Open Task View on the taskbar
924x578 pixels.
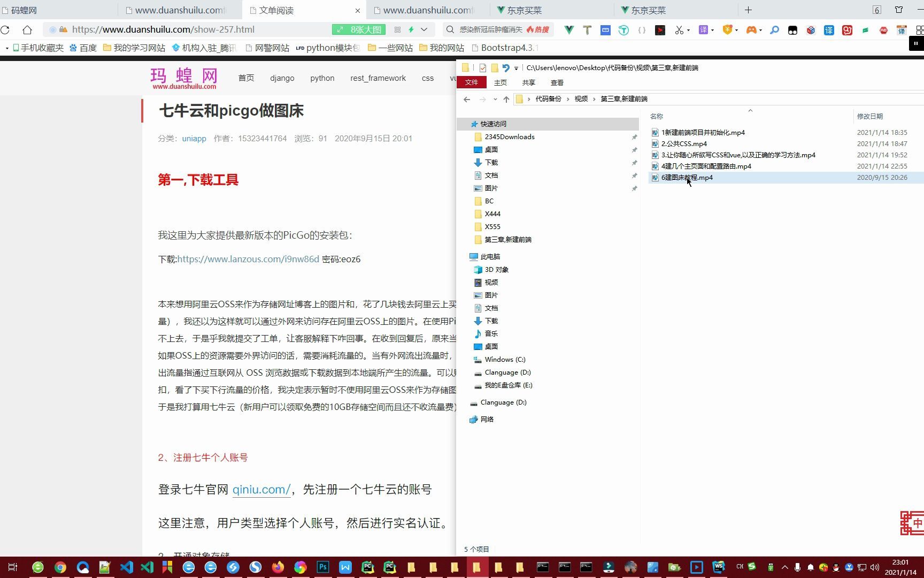click(x=13, y=567)
